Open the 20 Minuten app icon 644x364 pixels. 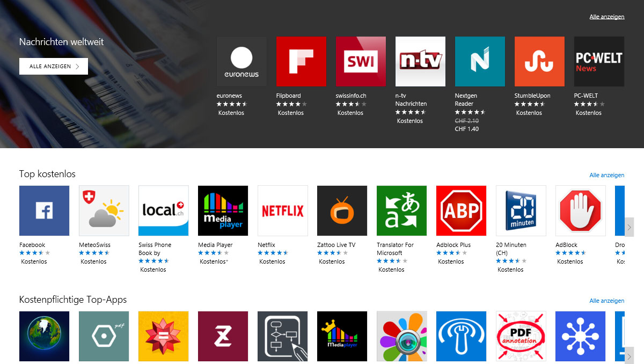pyautogui.click(x=521, y=210)
